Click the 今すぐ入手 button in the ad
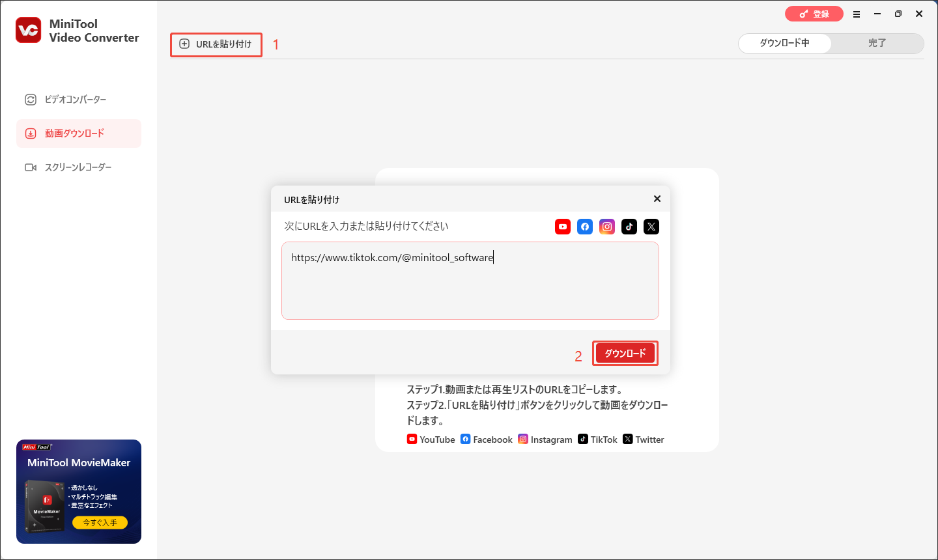This screenshot has height=560, width=938. 100,522
